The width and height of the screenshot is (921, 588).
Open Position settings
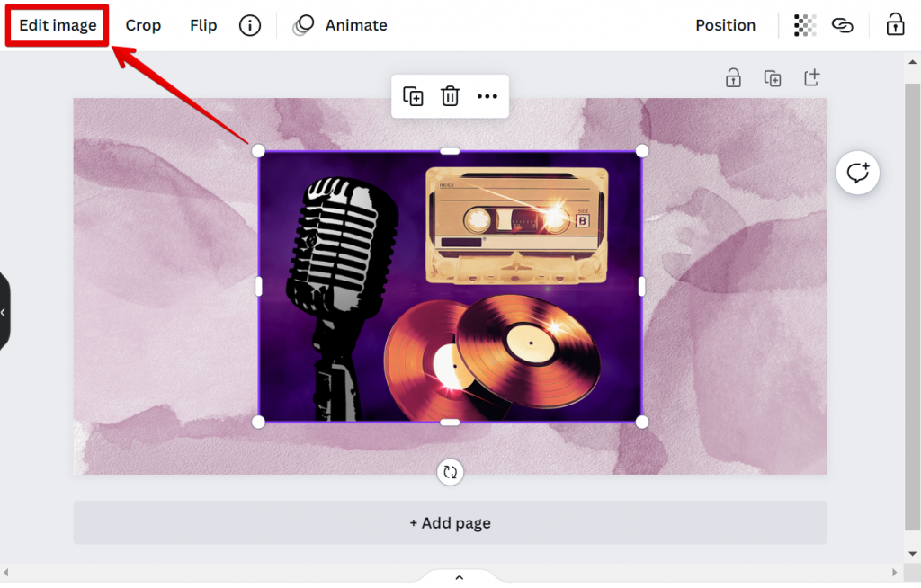click(725, 25)
